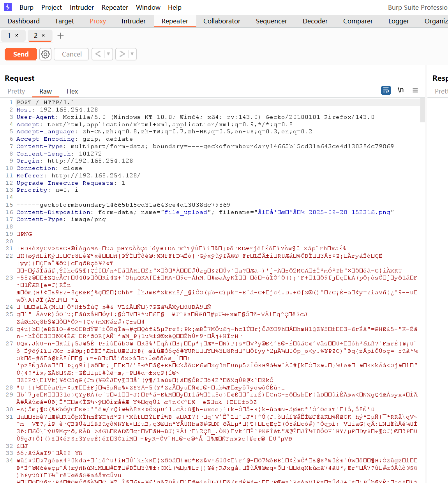Toggle show non-printable characters \n
The height and width of the screenshot is (483, 448).
tap(400, 90)
